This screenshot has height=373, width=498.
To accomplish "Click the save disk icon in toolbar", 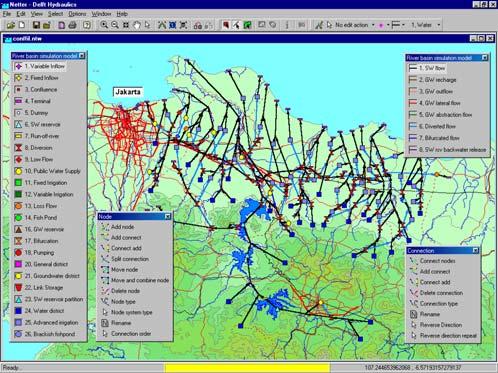I will pos(36,25).
